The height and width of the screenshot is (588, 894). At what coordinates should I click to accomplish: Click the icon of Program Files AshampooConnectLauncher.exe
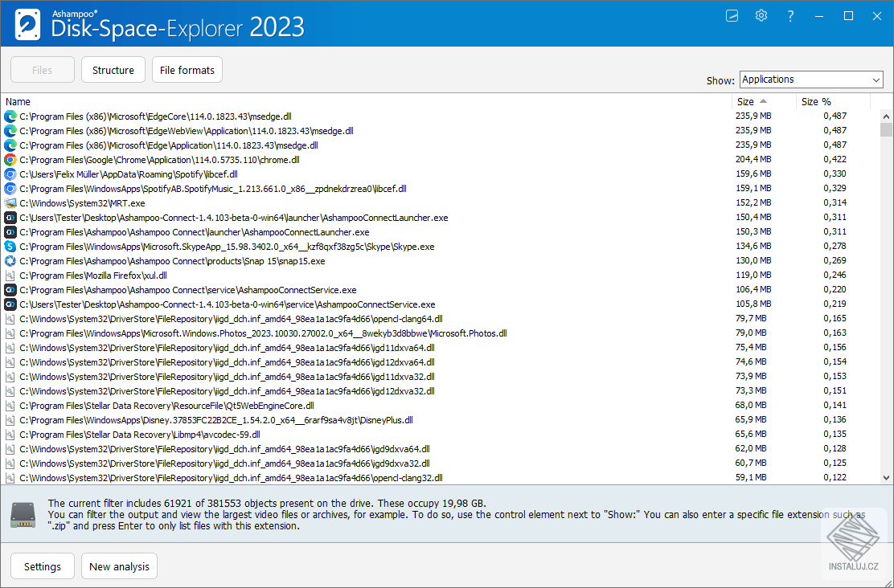(10, 232)
